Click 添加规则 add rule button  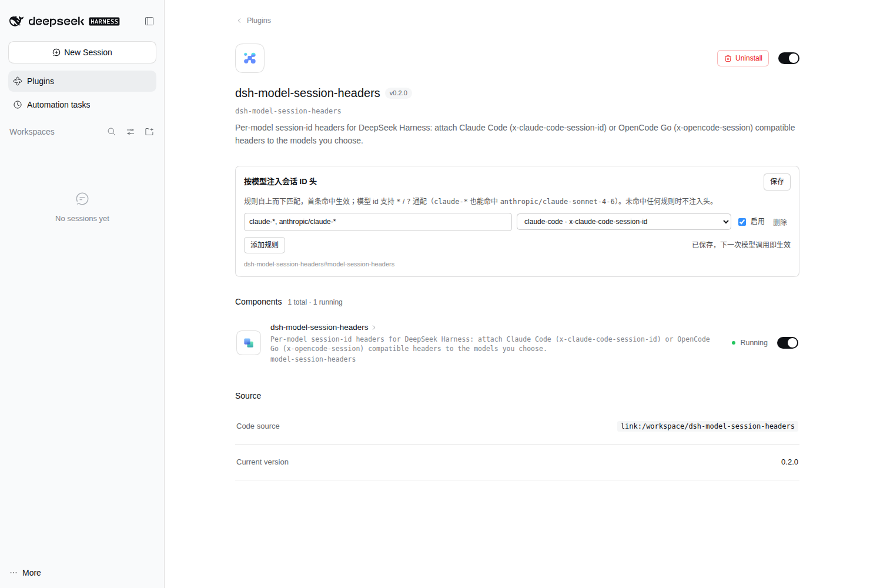[x=265, y=245]
